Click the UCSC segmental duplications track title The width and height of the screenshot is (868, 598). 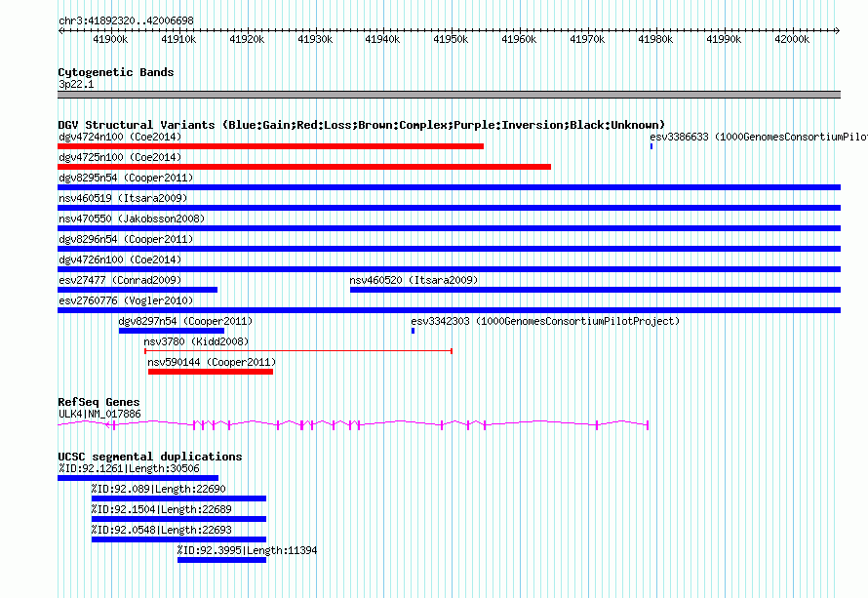[150, 457]
